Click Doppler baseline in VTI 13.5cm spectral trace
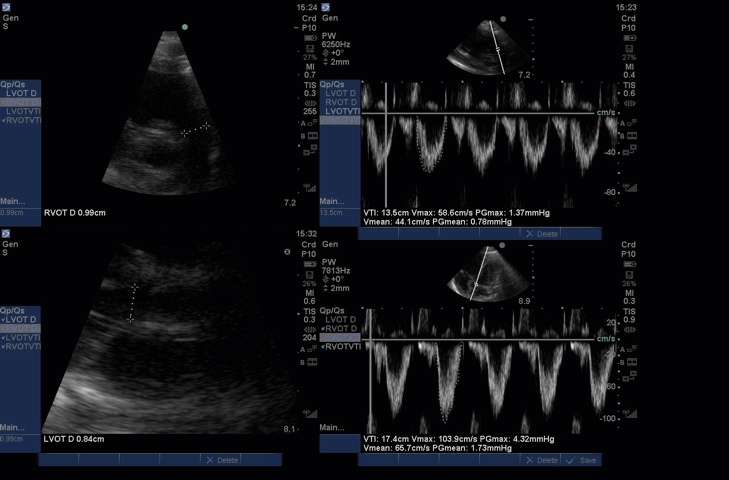Viewport: 729px width, 480px height. tap(479, 113)
